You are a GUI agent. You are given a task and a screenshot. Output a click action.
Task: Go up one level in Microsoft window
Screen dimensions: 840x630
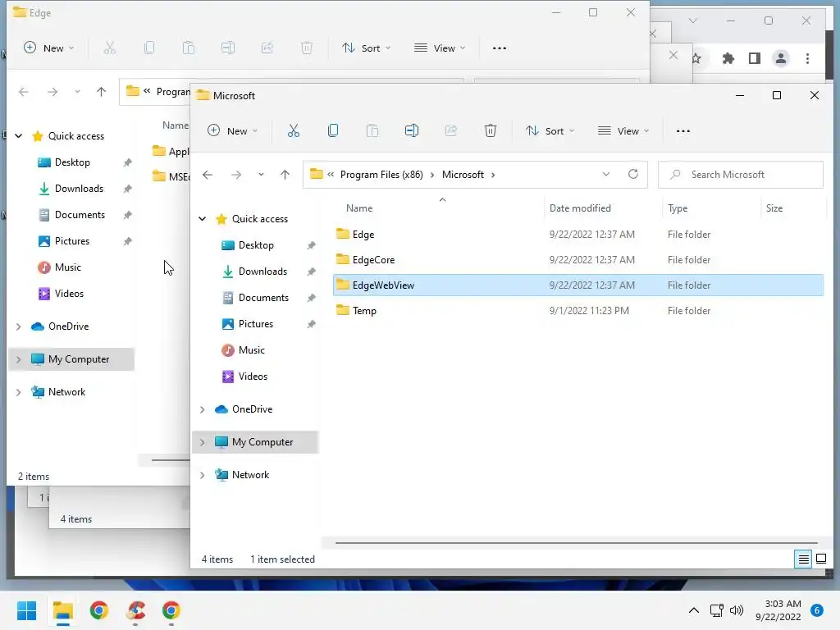pyautogui.click(x=285, y=175)
